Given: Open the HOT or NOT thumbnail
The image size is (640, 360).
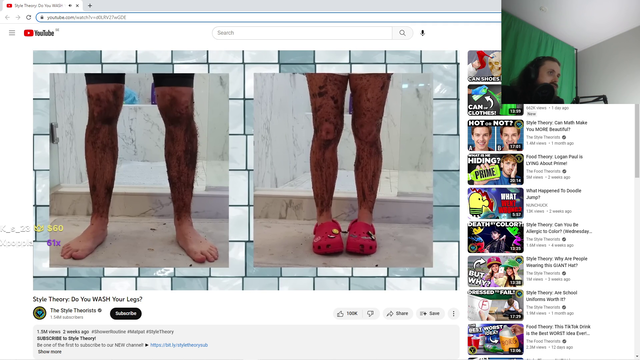Looking at the screenshot, I should click(x=496, y=135).
